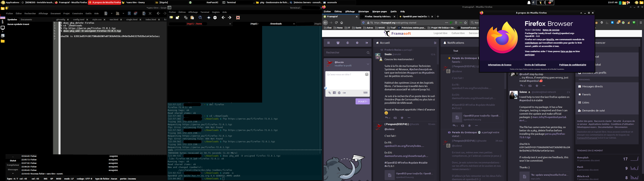644x181 pixels.
Task: Change post privacy via globe in compose box
Action: tap(339, 93)
